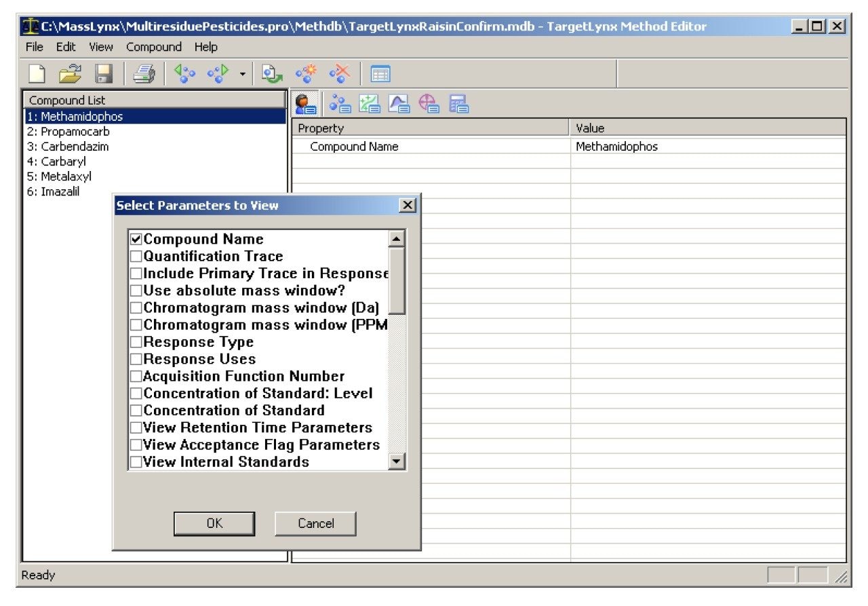Image resolution: width=868 pixels, height=606 pixels.
Task: Select Metalaxyl in the compound list
Action: click(x=155, y=176)
